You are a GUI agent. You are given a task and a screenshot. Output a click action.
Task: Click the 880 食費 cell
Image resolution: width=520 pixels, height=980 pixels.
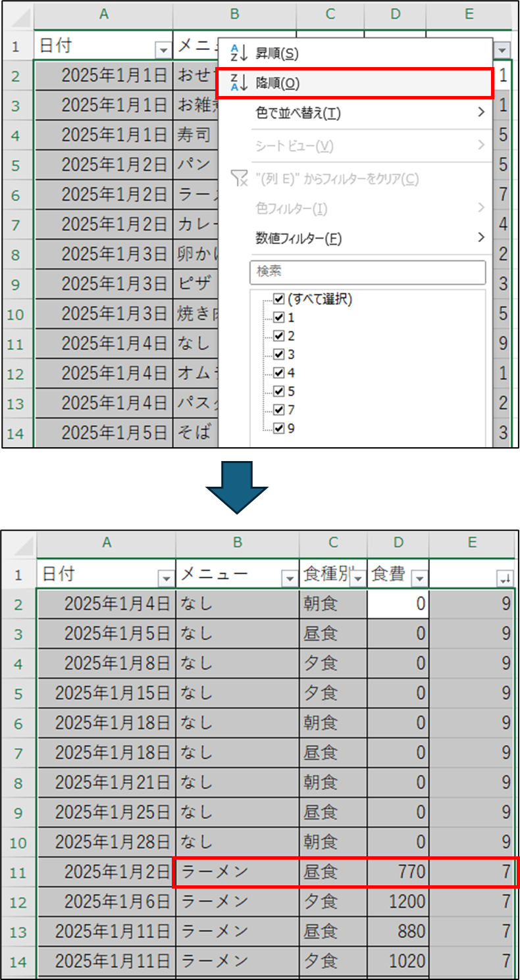pos(398,930)
